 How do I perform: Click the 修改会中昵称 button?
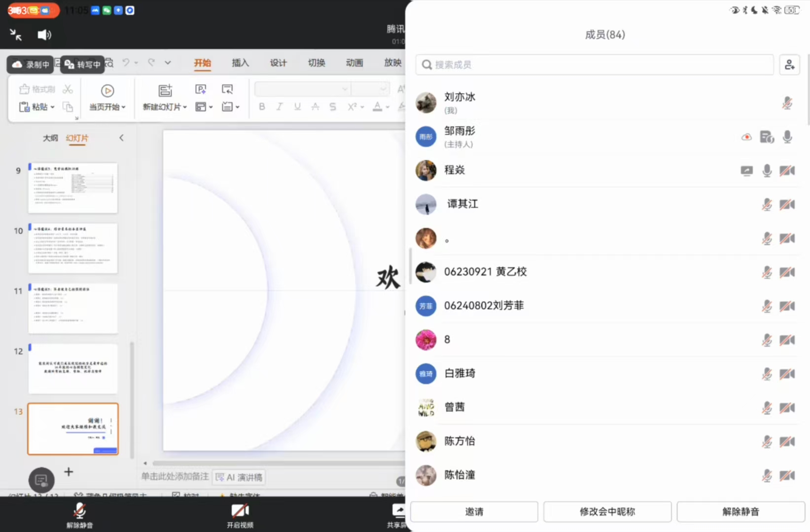coord(607,511)
